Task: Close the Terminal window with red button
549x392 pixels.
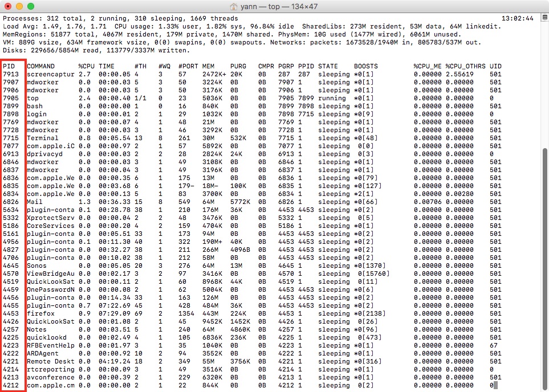Action: 8,7
